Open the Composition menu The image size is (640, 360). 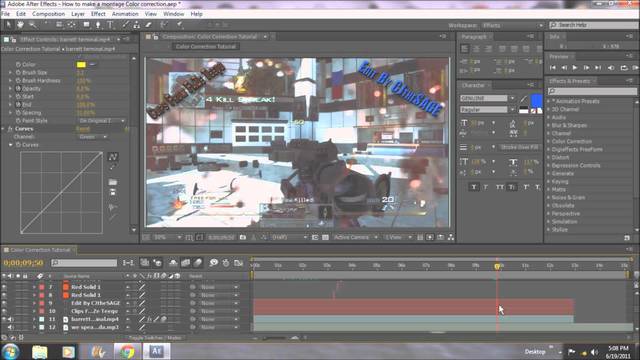coord(49,14)
